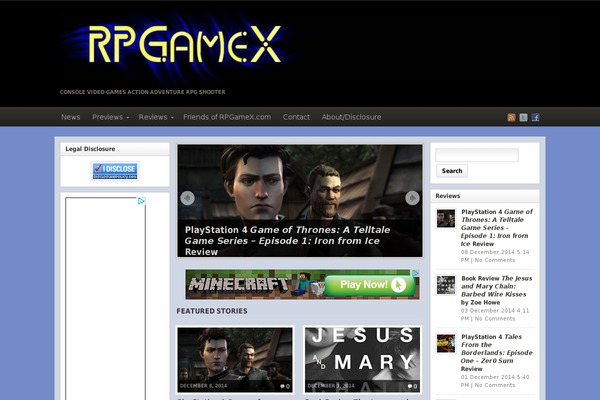This screenshot has width=600, height=400.
Task: Open sidebar Game of Thrones Iron from Ice link
Action: tap(497, 228)
